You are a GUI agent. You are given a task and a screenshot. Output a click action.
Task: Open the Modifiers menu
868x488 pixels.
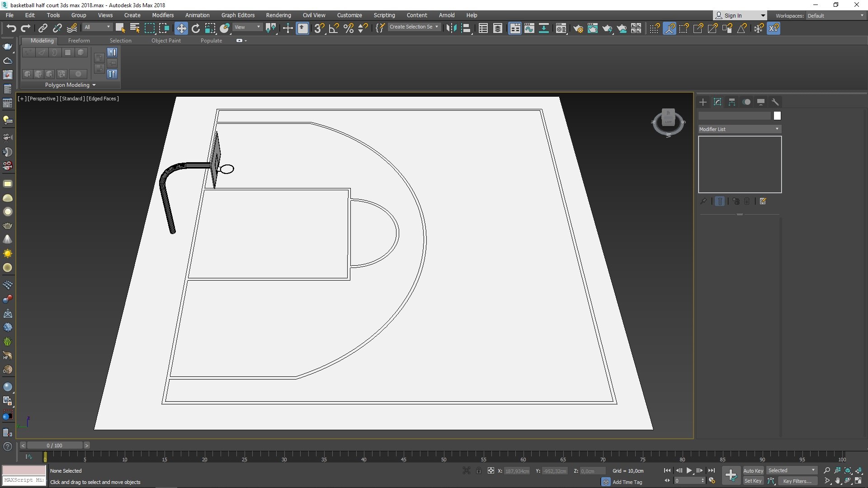point(163,15)
